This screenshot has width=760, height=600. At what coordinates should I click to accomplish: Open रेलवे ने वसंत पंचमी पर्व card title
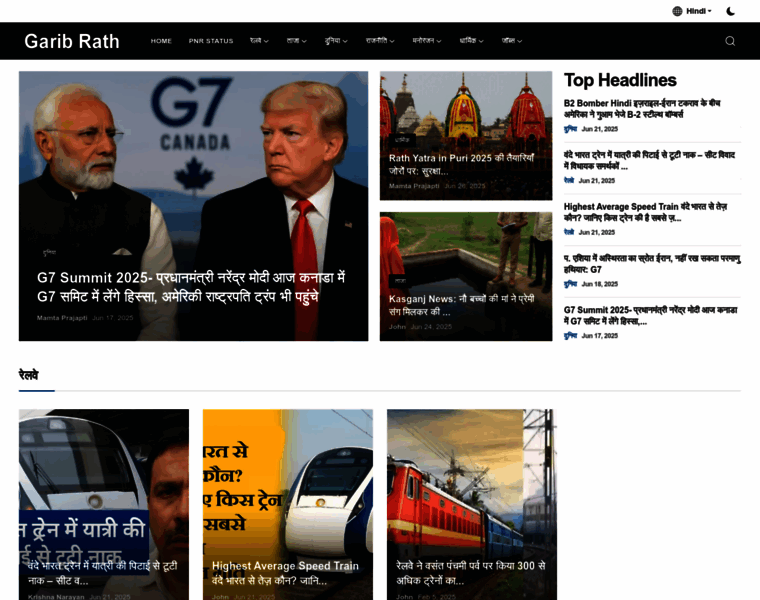pyautogui.click(x=471, y=573)
